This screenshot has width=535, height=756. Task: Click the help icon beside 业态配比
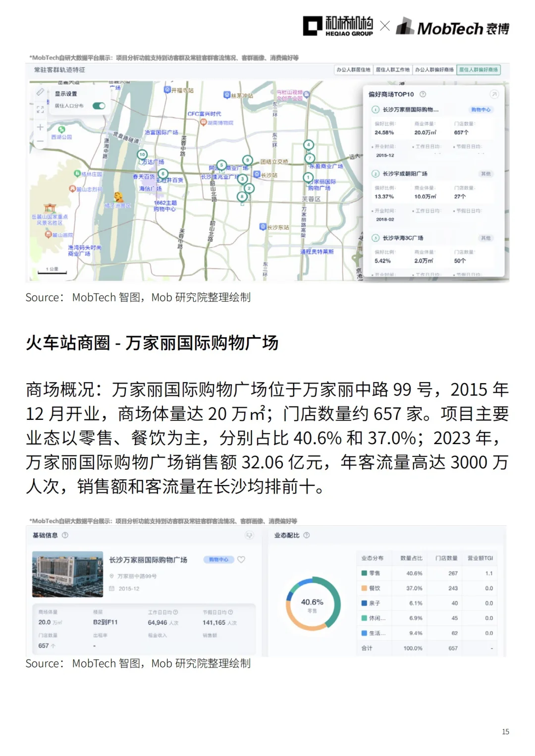[x=306, y=535]
